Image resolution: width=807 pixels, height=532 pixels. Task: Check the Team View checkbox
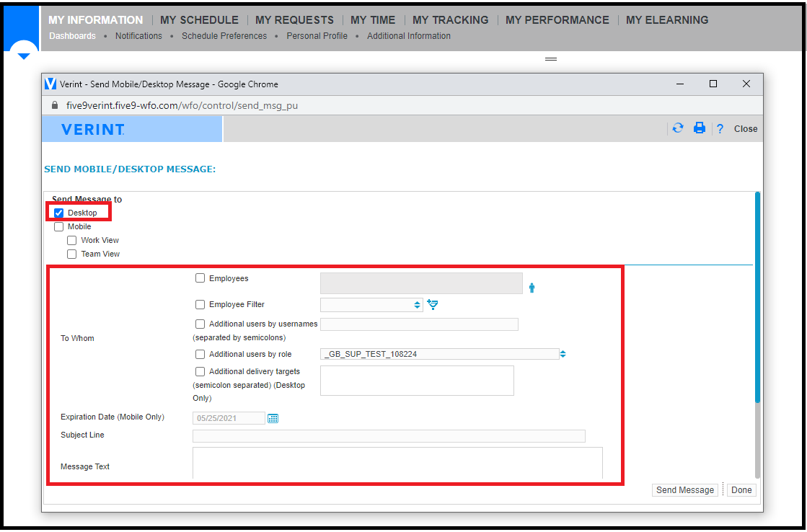pos(72,254)
